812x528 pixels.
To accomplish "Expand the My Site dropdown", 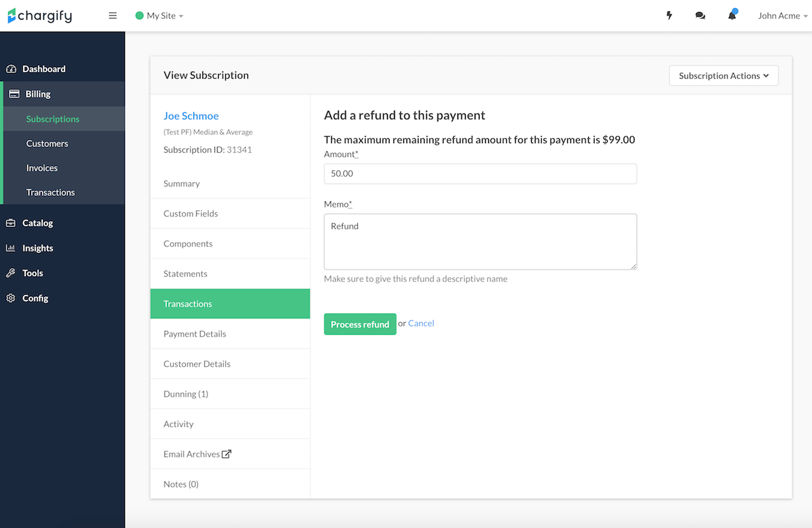I will [x=159, y=15].
